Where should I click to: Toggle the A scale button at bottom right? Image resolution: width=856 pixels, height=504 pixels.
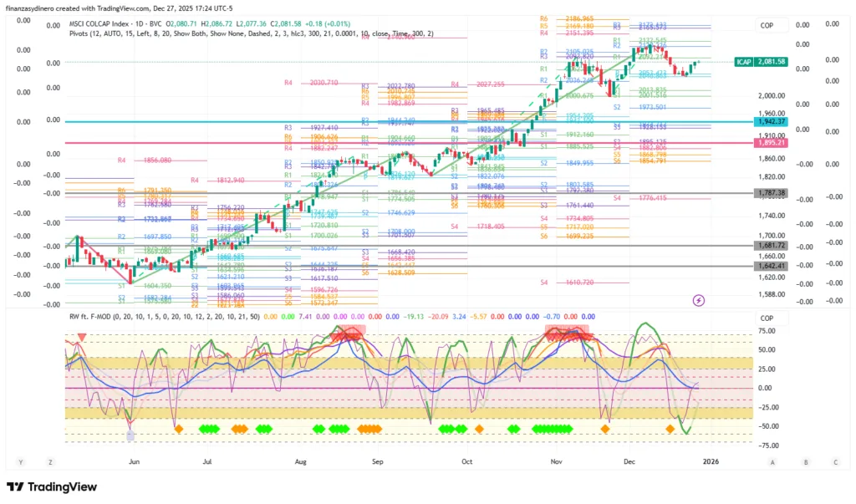tap(772, 461)
